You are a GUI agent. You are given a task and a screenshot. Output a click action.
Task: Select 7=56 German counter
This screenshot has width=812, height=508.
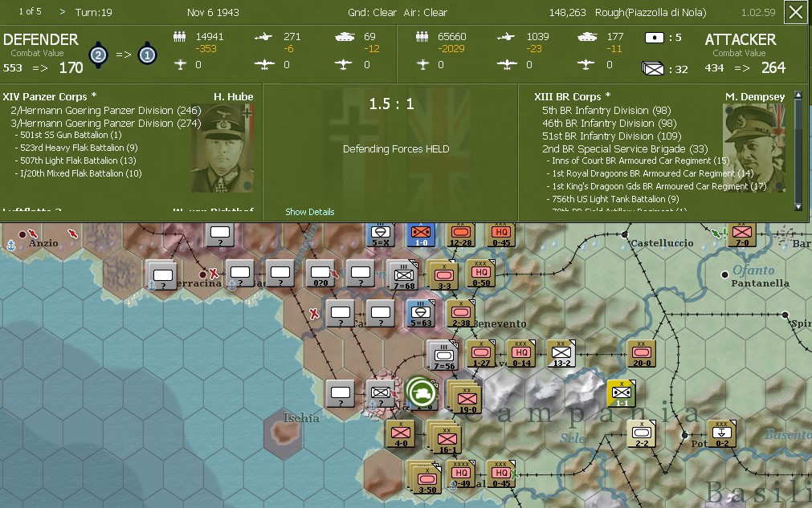[443, 356]
